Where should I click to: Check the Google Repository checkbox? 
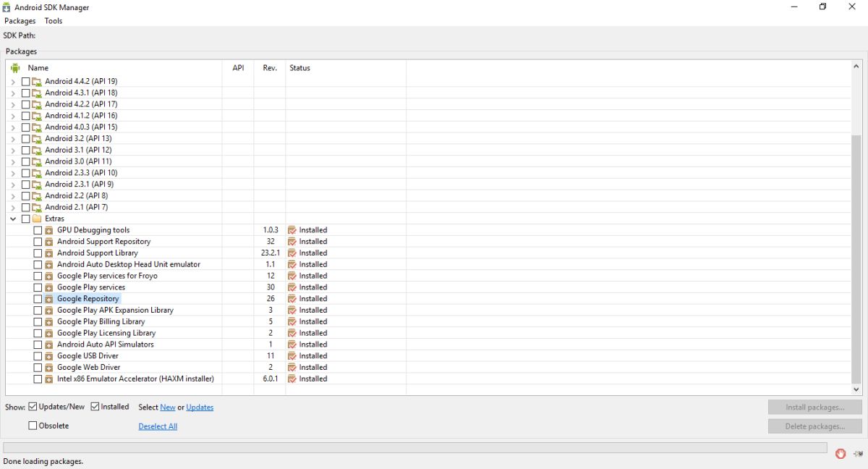pyautogui.click(x=38, y=299)
